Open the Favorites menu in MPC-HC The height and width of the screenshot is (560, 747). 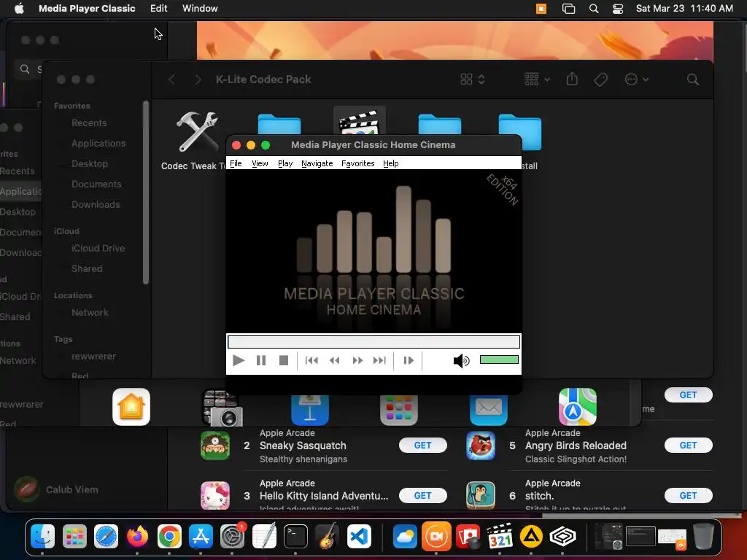coord(357,163)
